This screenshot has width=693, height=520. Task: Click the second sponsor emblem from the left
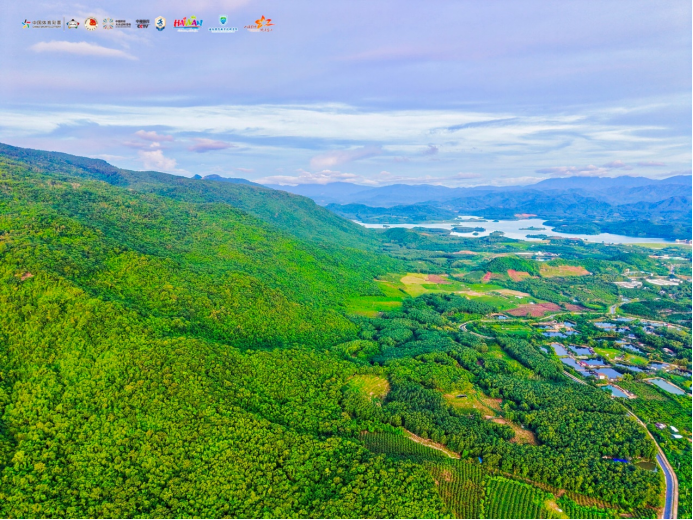[73, 23]
